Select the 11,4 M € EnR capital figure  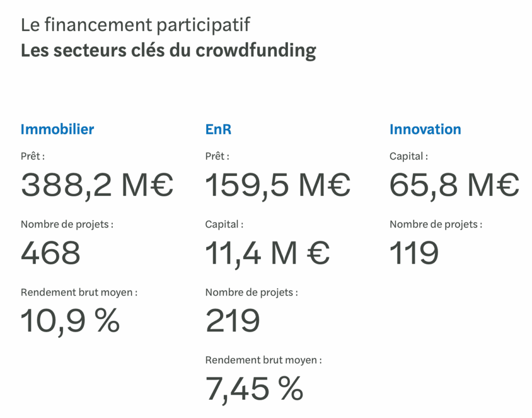268,253
